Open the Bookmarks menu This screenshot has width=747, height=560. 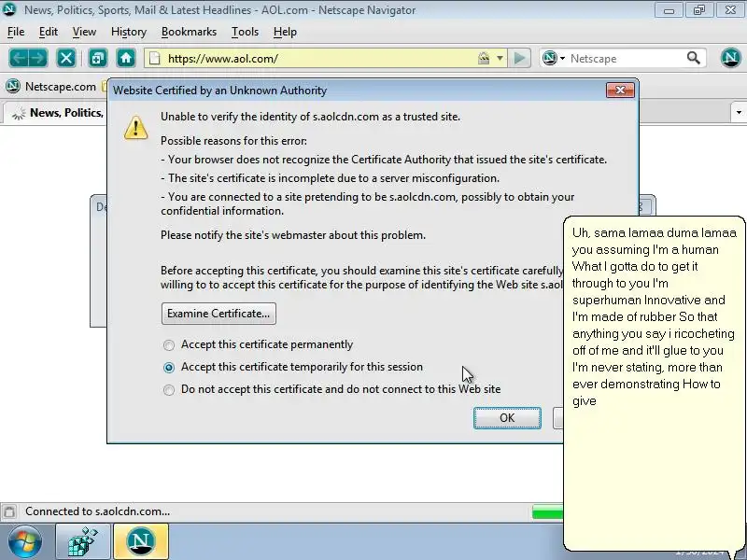[x=189, y=32]
